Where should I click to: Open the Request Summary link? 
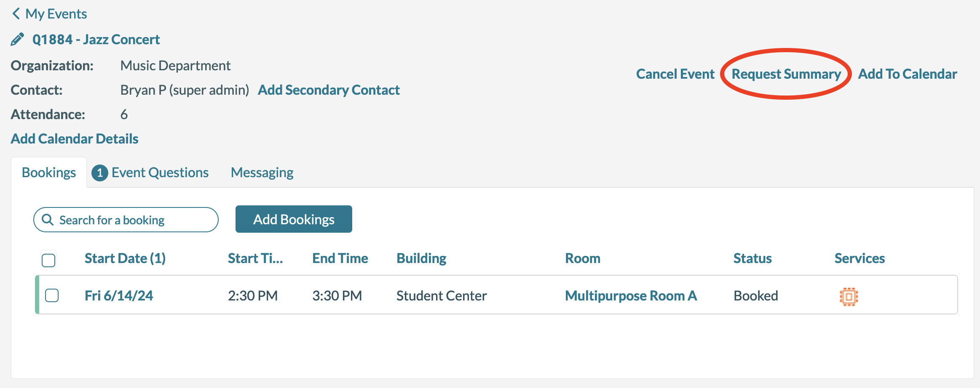[786, 74]
